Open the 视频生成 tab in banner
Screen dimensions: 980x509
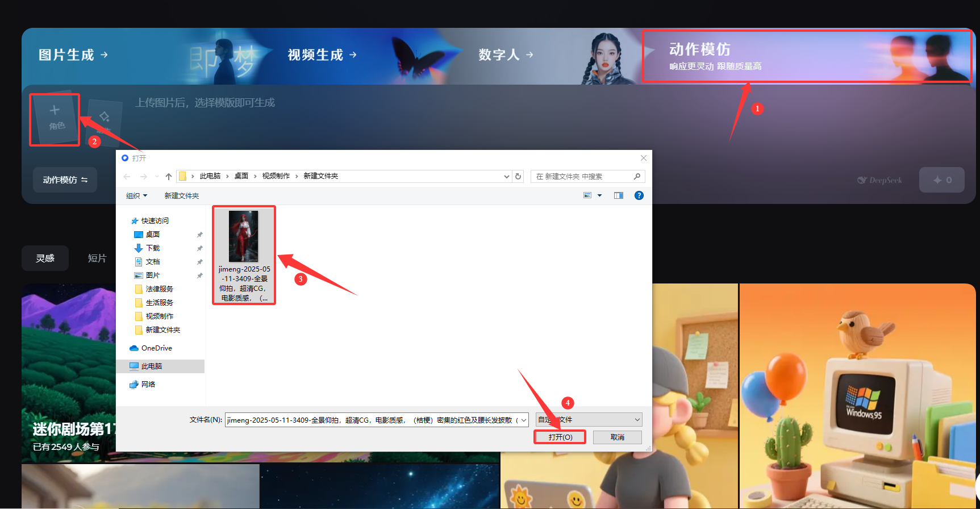pyautogui.click(x=322, y=55)
